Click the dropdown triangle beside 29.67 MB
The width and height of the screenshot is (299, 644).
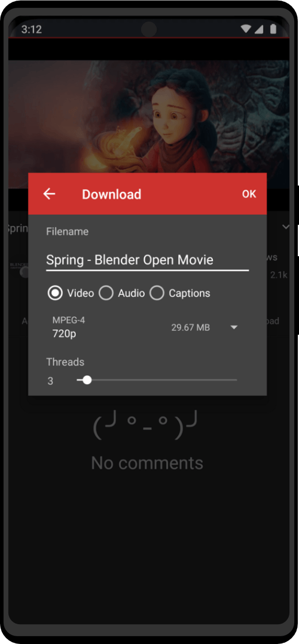click(x=234, y=327)
